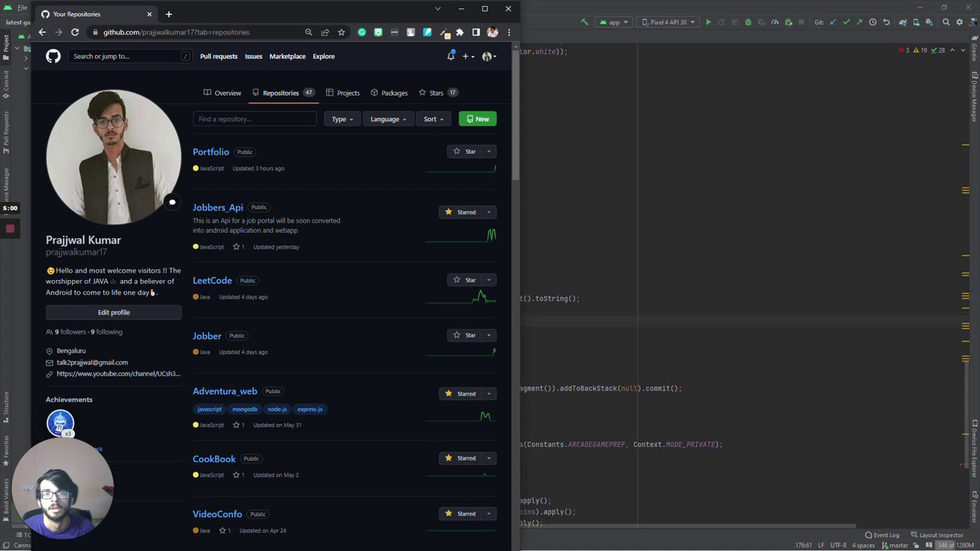The image size is (980, 551).
Task: Switch to the Projects tab
Action: point(342,93)
